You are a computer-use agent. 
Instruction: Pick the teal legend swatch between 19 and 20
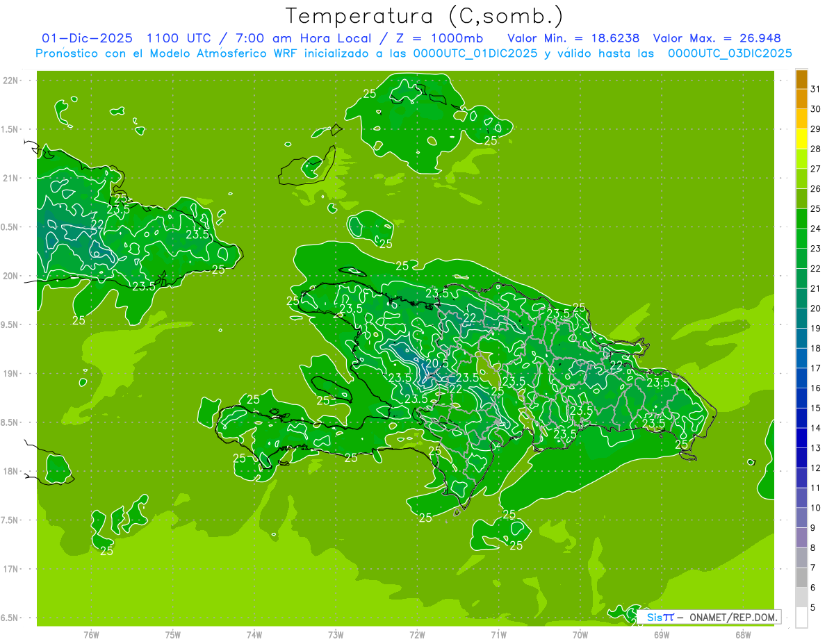click(801, 318)
